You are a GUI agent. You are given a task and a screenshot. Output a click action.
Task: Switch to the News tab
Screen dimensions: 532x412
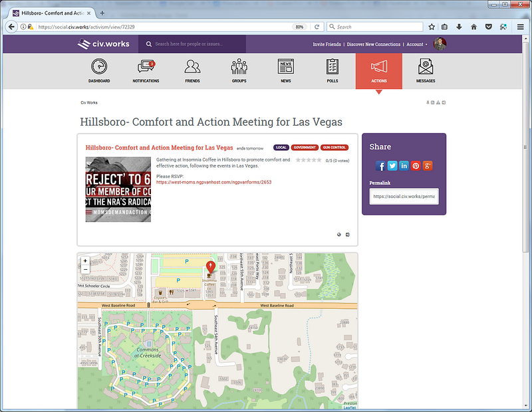point(285,70)
